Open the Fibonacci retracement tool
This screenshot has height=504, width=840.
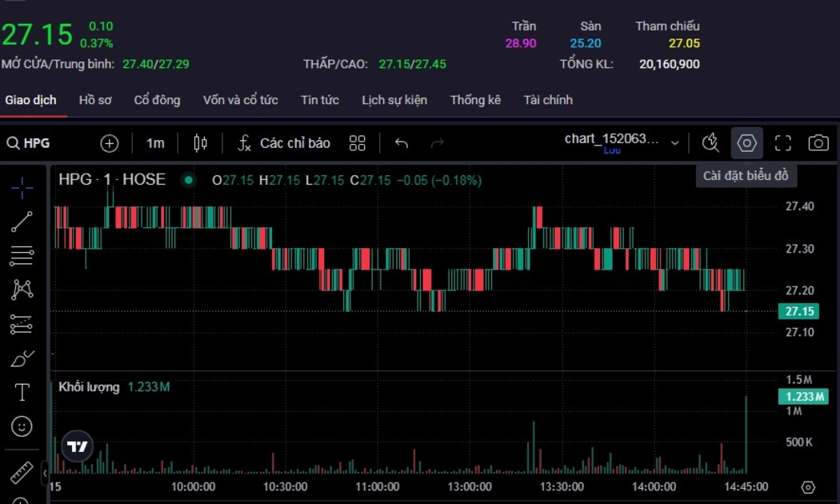(x=22, y=256)
